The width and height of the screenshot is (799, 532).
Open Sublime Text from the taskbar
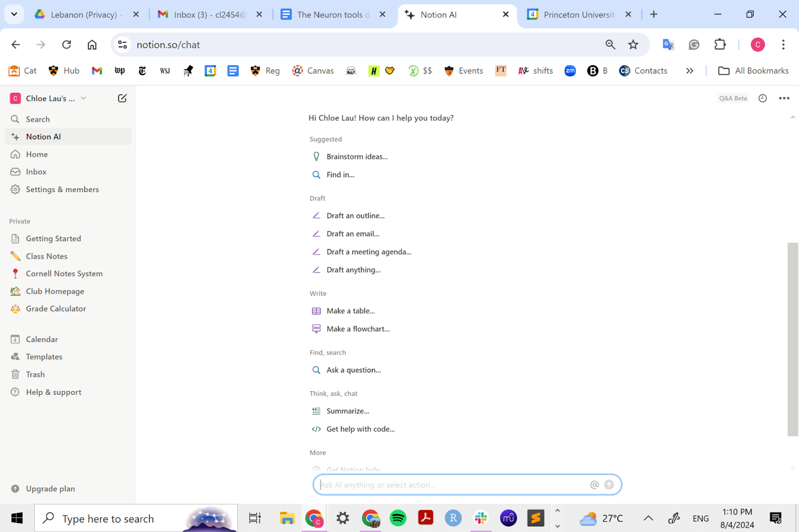tap(536, 518)
